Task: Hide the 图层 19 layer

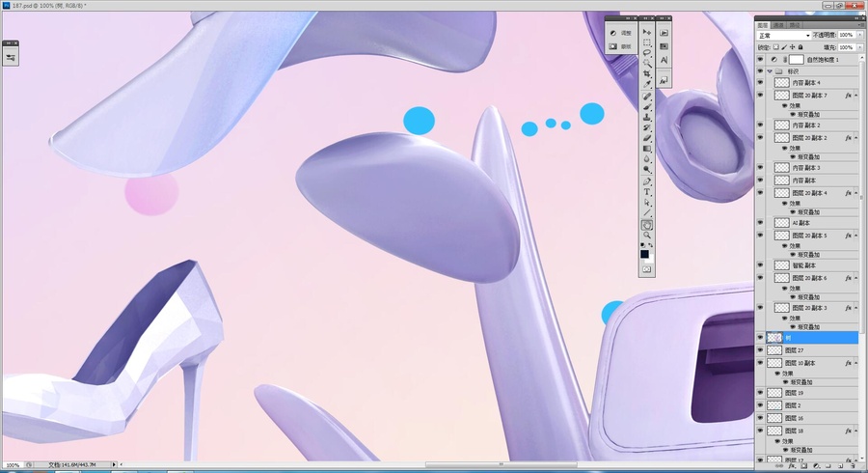Action: coord(760,393)
